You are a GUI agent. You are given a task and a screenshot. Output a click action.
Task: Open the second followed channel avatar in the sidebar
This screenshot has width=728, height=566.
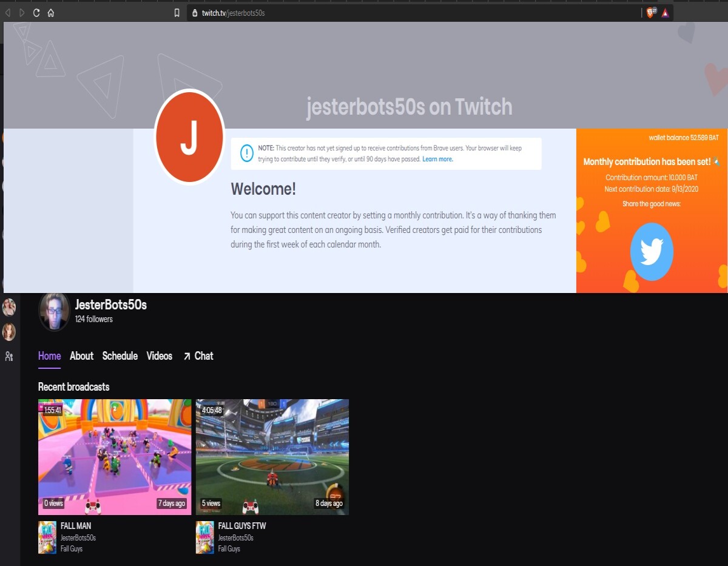point(9,332)
